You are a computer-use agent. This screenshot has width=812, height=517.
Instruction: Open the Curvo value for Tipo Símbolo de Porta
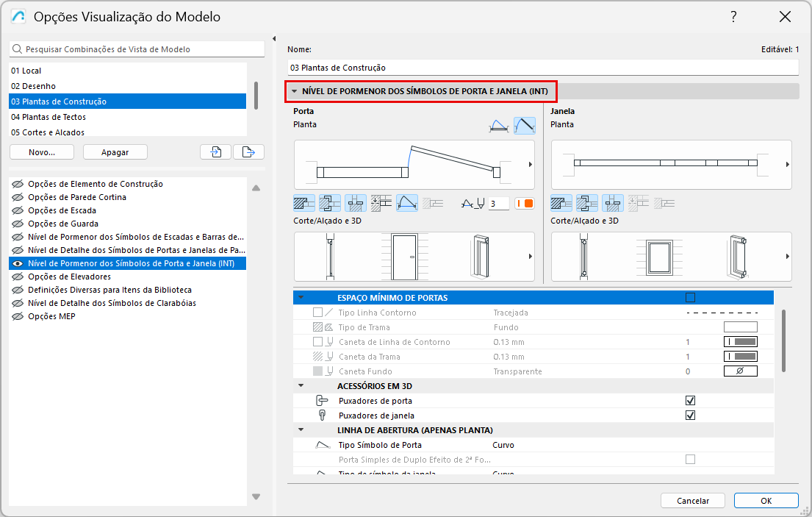[x=503, y=445]
